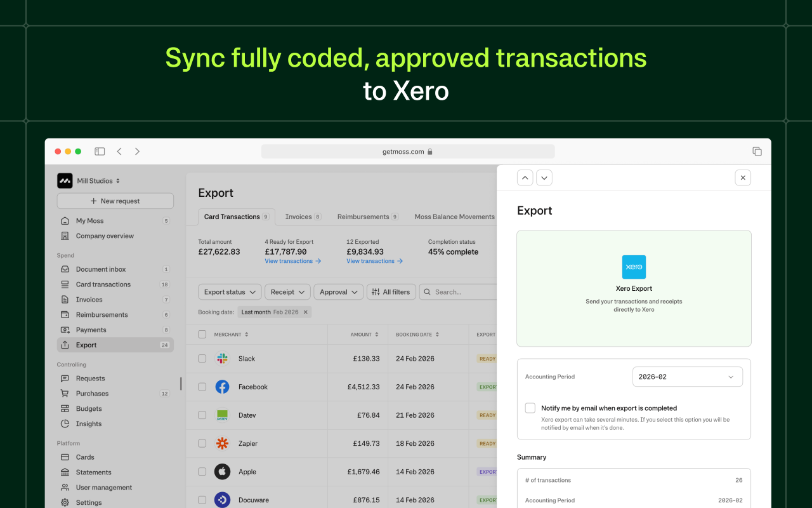
Task: Click the New request button
Action: 115,201
